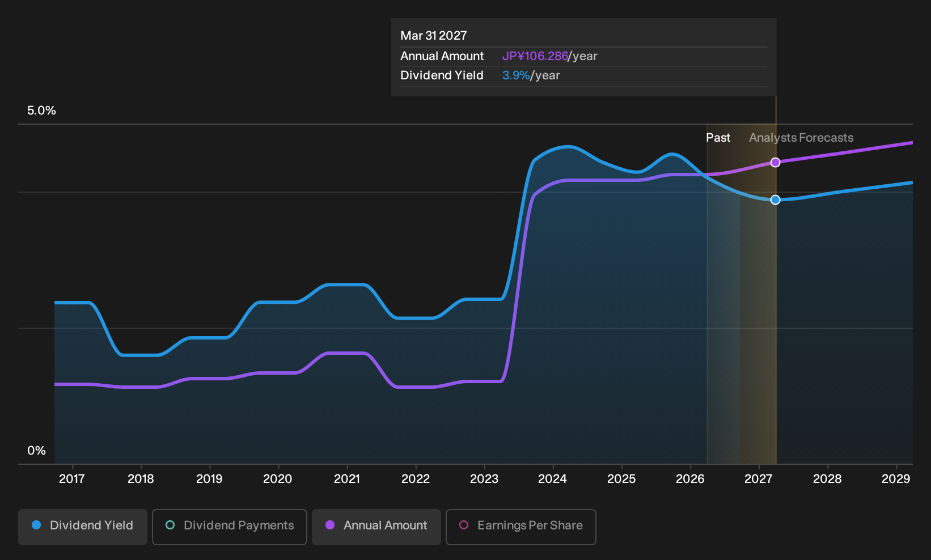
Task: Click the 3.9% dividend yield value
Action: (516, 75)
